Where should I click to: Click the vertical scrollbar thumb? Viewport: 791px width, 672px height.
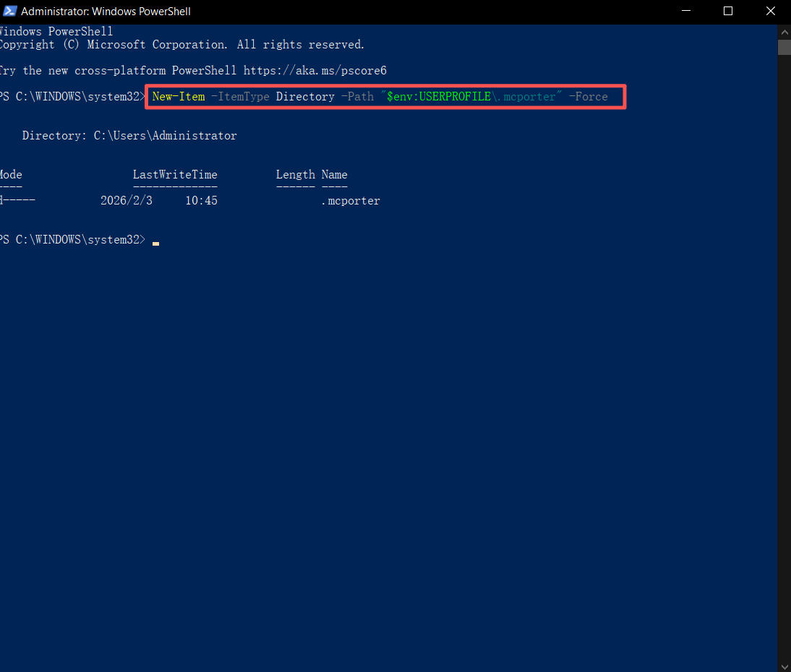[784, 48]
